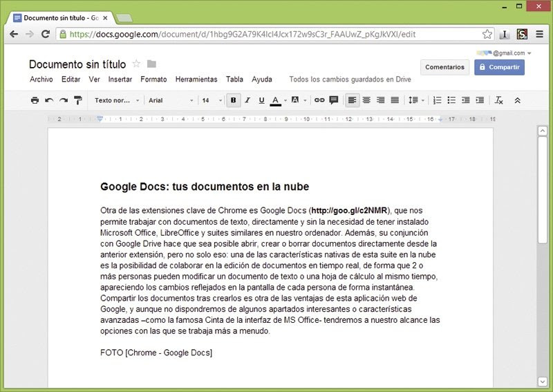The width and height of the screenshot is (553, 392).
Task: Open the font size 14 dropdown
Action: click(x=212, y=100)
